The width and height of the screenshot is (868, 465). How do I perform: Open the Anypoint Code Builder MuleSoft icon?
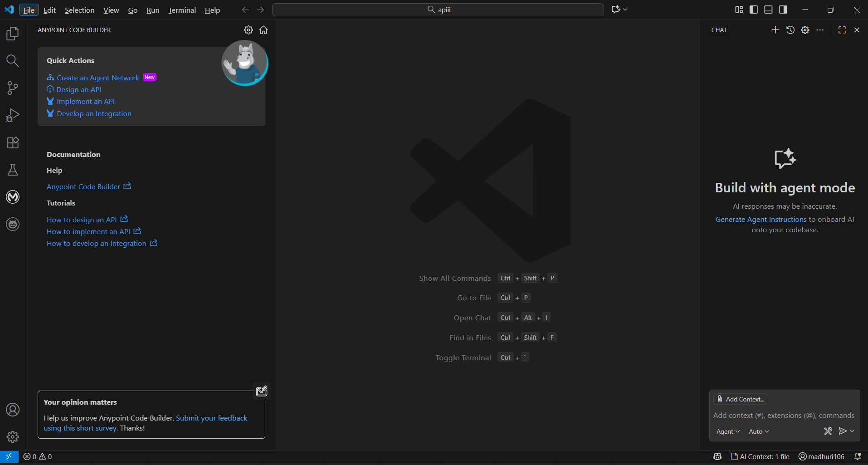[x=13, y=197]
